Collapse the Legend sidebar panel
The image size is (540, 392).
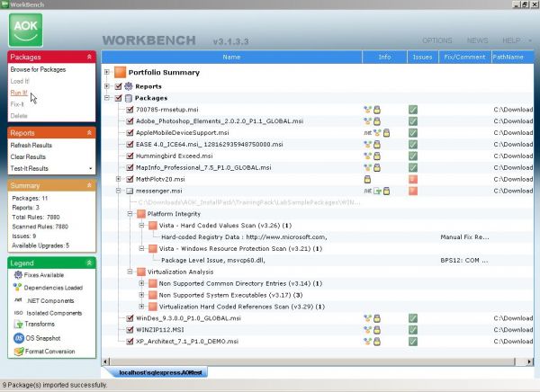(x=89, y=263)
